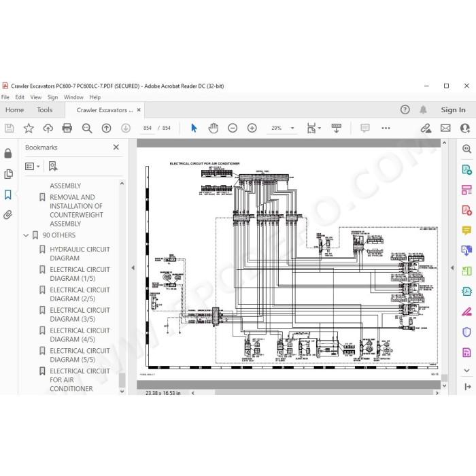The height and width of the screenshot is (476, 476).
Task: Click the Sign In link
Action: coord(453,110)
